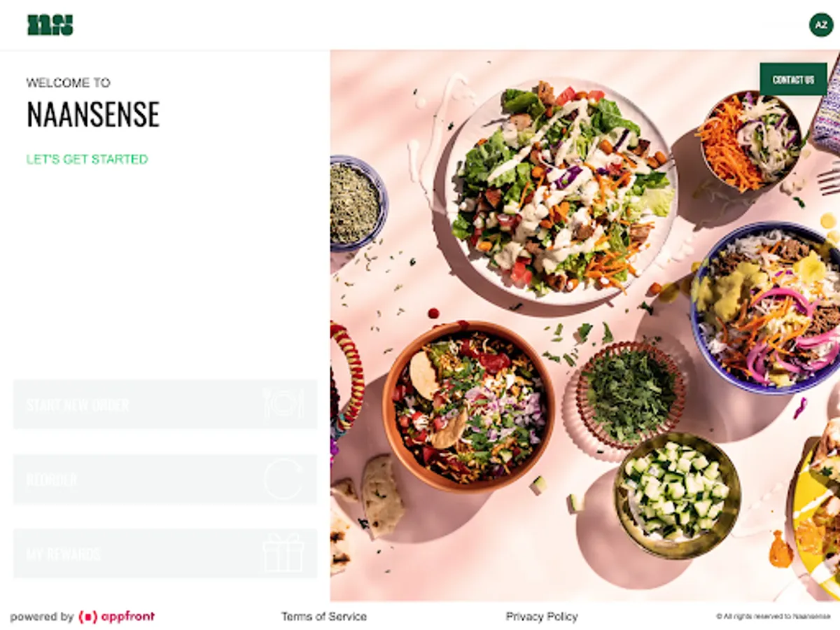Click the plate and cutlery icon
This screenshot has width=840, height=630.
pos(283,404)
